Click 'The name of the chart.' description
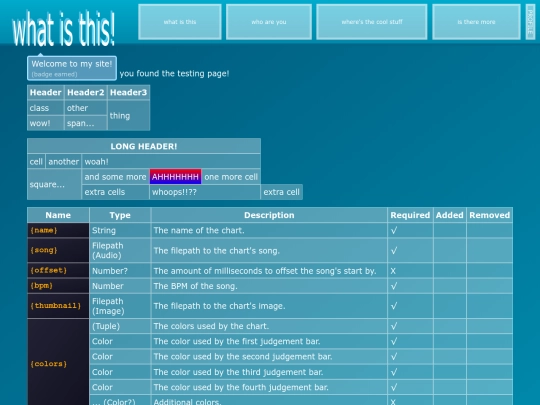540x405 pixels. tap(269, 230)
